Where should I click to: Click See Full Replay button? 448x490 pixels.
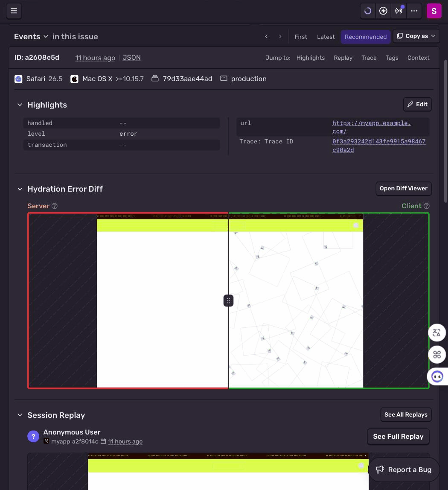point(399,437)
